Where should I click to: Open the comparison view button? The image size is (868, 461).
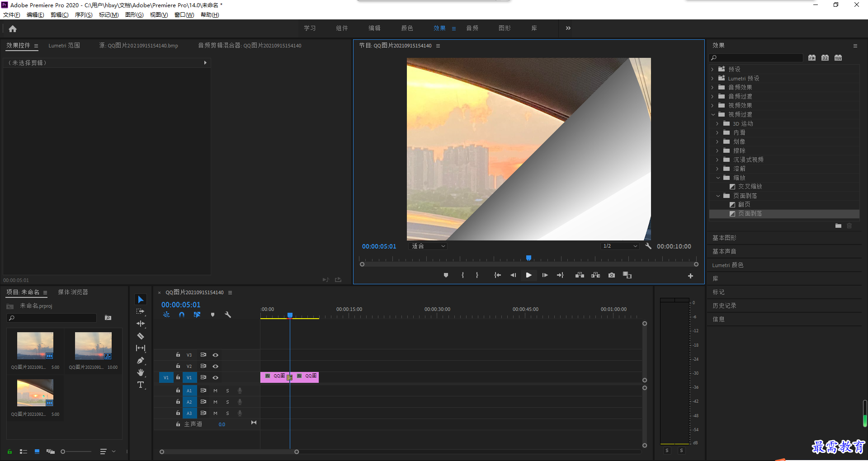click(x=627, y=275)
